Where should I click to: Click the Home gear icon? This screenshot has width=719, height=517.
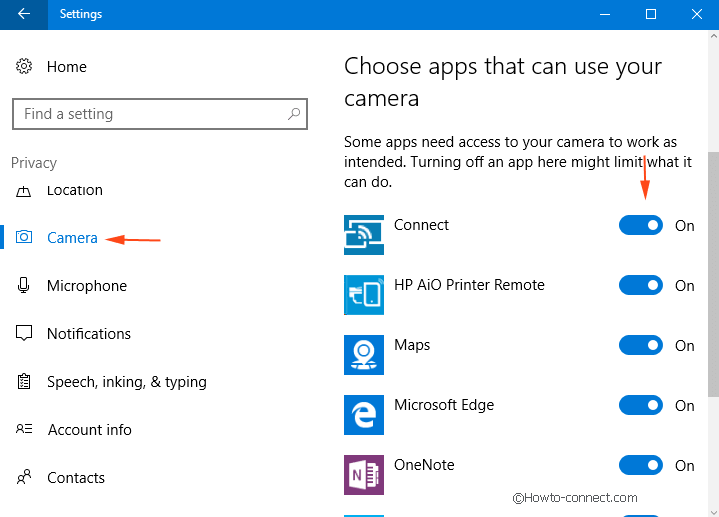point(24,67)
